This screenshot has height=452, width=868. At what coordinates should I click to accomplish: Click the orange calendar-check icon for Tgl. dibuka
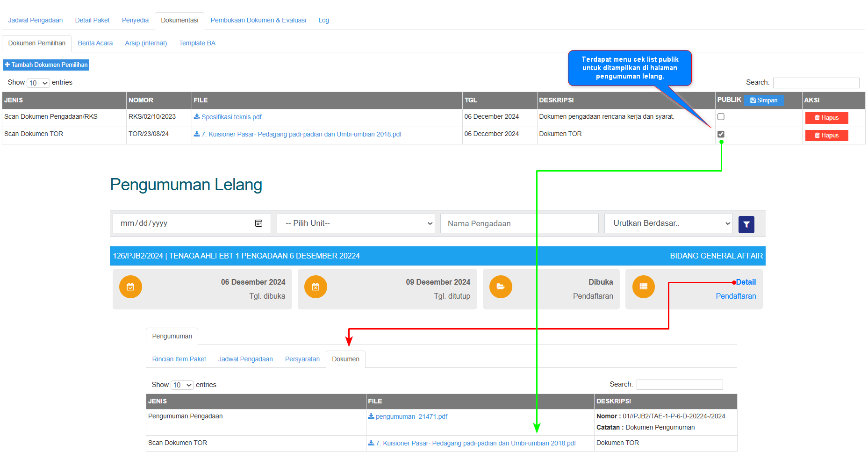click(x=130, y=287)
